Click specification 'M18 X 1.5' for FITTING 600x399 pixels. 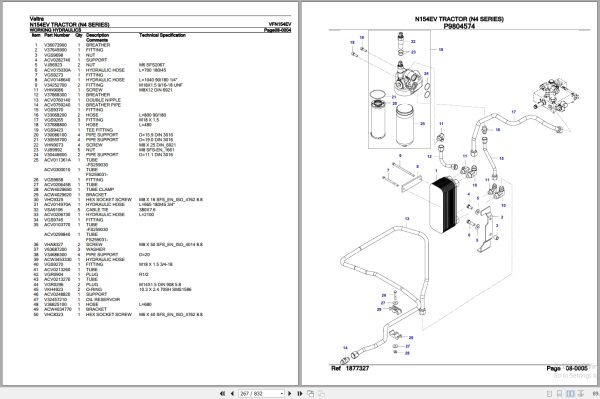point(149,120)
